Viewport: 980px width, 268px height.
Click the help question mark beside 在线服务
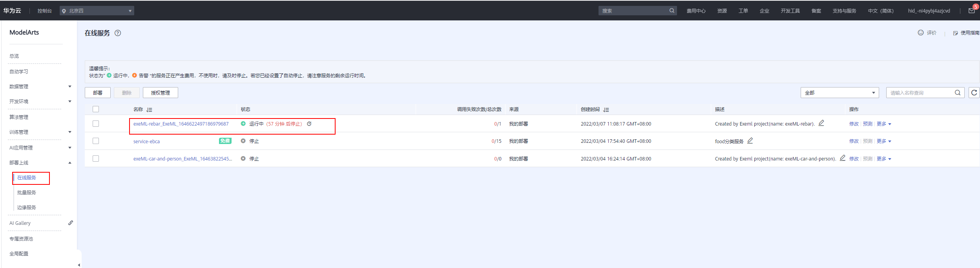click(x=118, y=33)
